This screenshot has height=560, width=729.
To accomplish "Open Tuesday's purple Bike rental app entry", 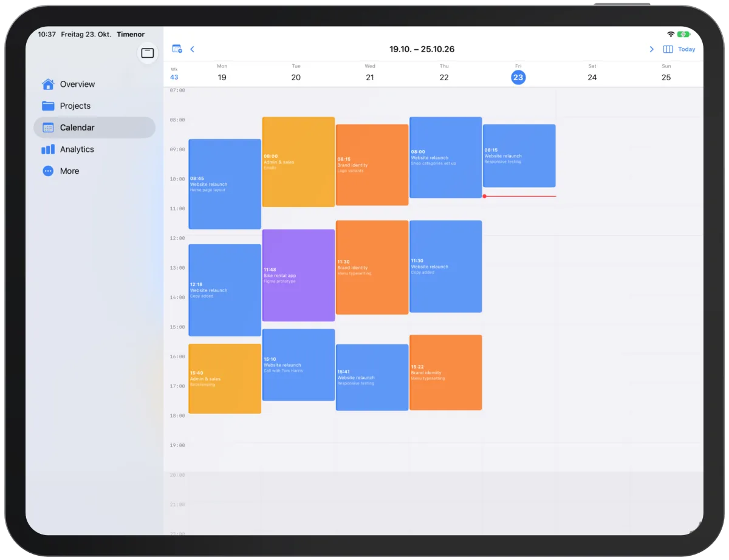I will [298, 275].
